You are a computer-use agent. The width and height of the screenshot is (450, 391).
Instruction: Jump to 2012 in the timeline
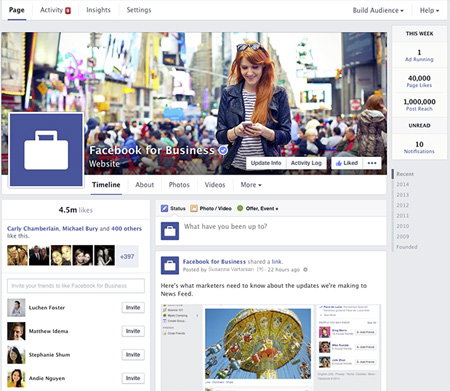click(403, 205)
